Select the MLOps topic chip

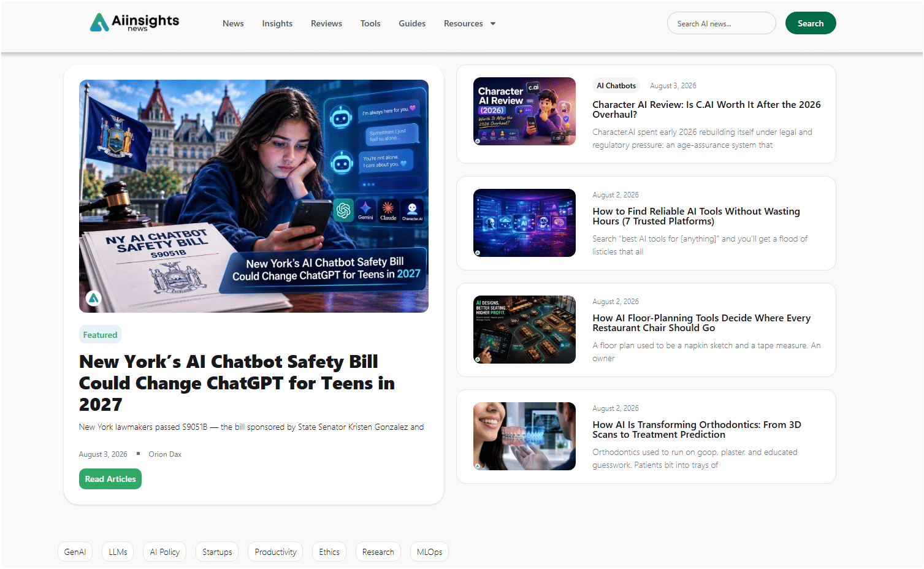click(x=429, y=552)
